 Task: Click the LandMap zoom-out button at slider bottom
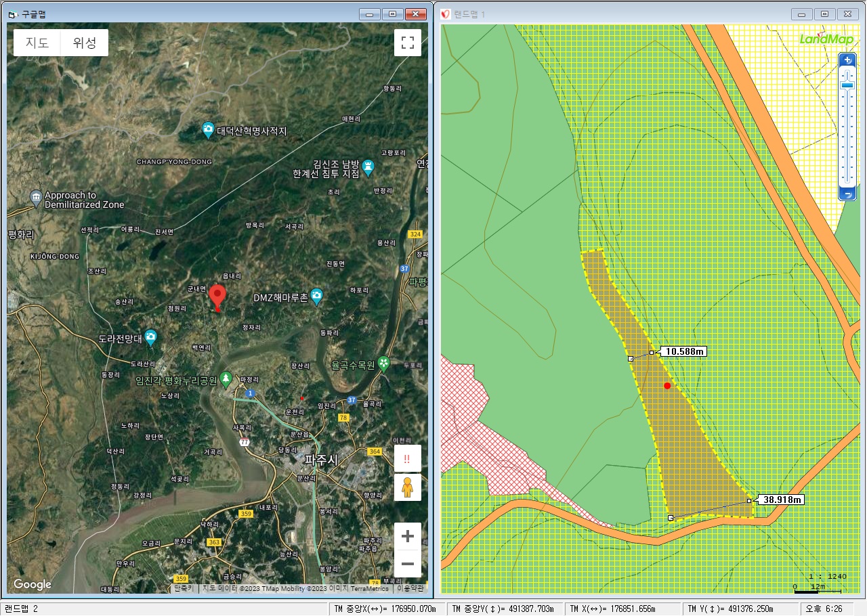848,194
